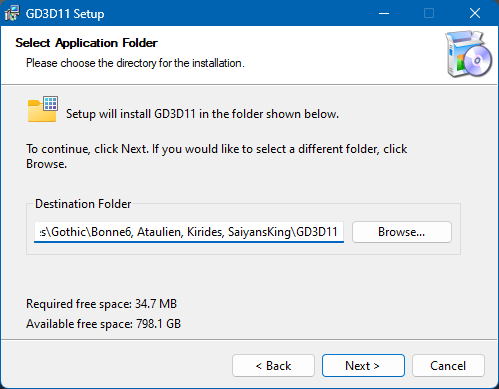Screen dimensions: 499x389
Task: Click the 'To continue, click Next' instruction text
Action: [x=217, y=156]
